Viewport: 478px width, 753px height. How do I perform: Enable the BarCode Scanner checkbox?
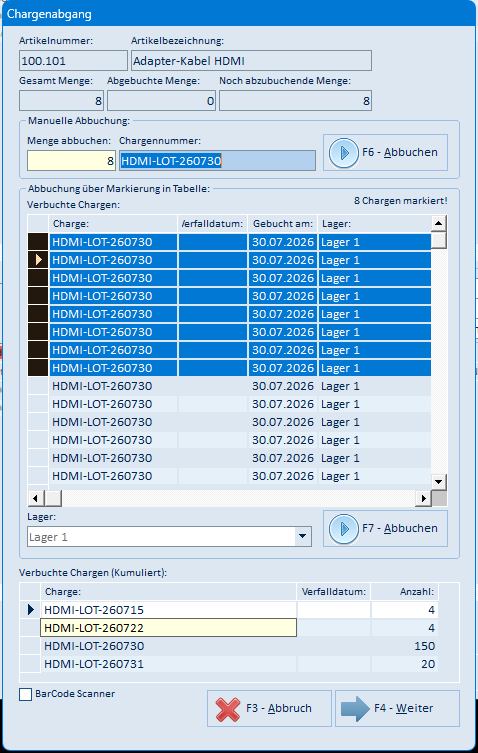[x=25, y=694]
